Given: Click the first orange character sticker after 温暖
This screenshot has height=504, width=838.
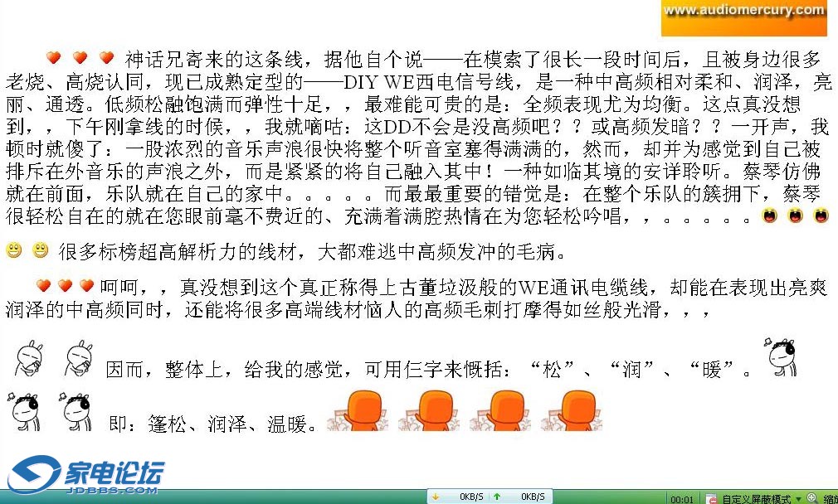Looking at the screenshot, I should [x=355, y=410].
